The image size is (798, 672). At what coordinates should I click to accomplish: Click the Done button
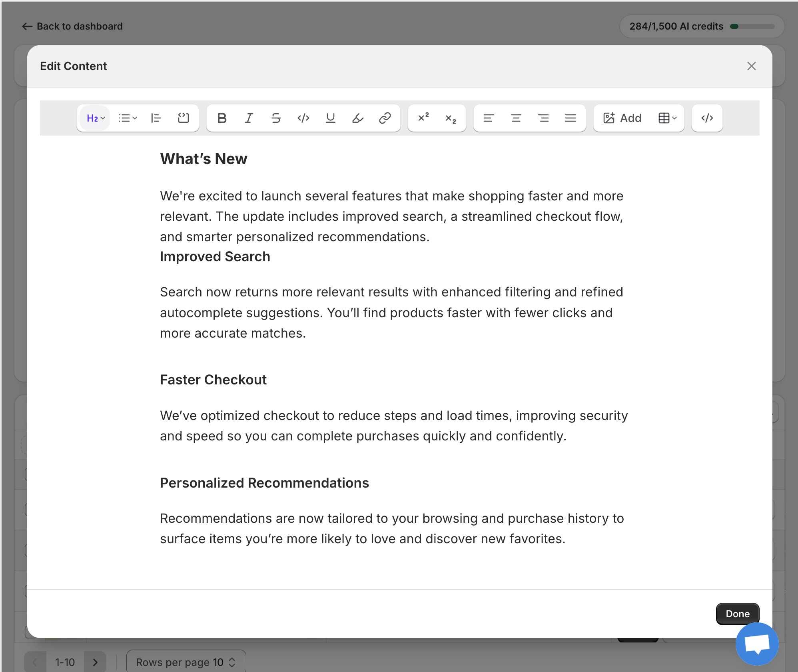pyautogui.click(x=738, y=614)
